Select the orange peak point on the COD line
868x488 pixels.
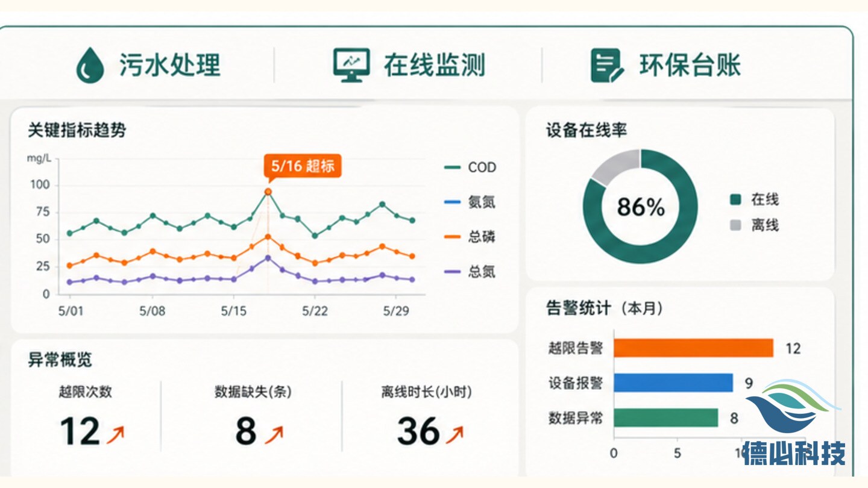tap(268, 192)
